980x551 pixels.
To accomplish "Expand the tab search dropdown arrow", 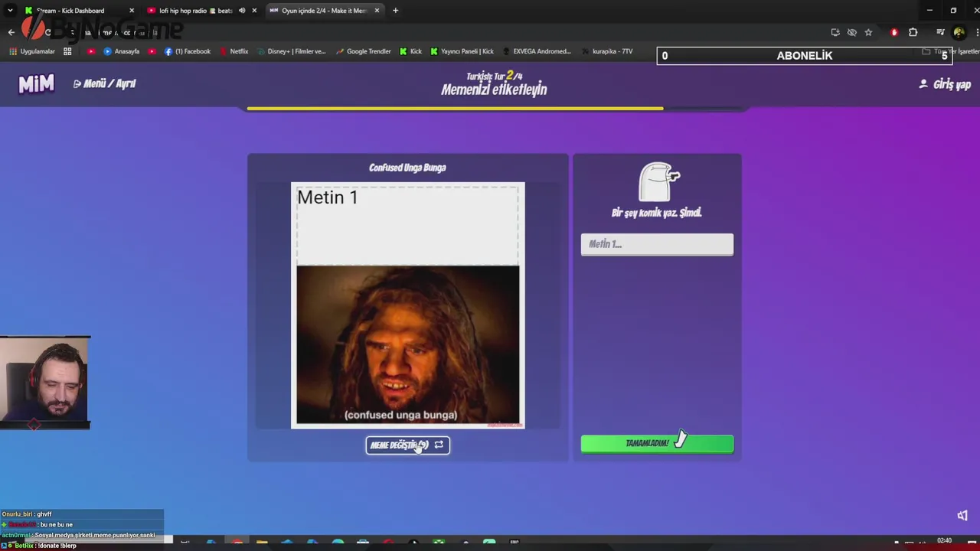I will 10,11.
